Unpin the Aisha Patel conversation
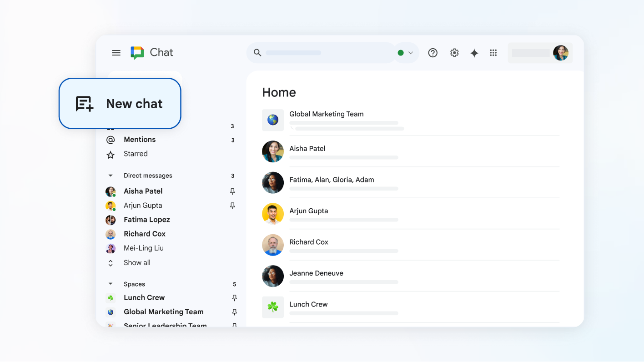 (232, 191)
